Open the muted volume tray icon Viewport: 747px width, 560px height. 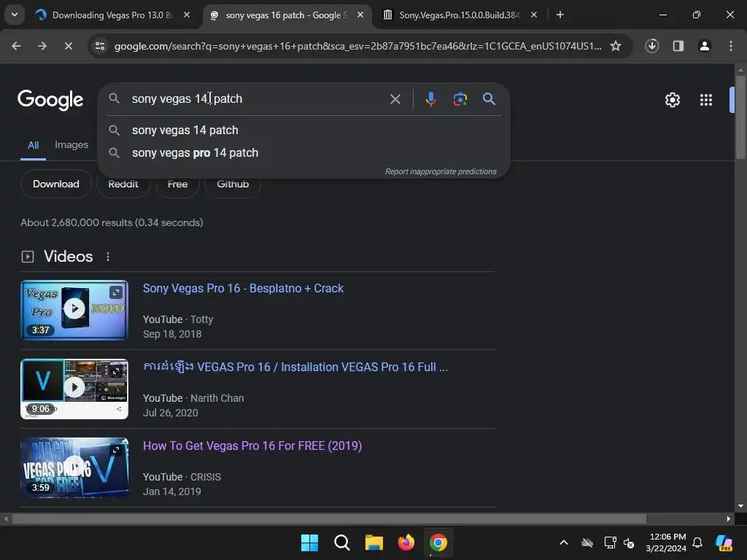click(x=629, y=542)
